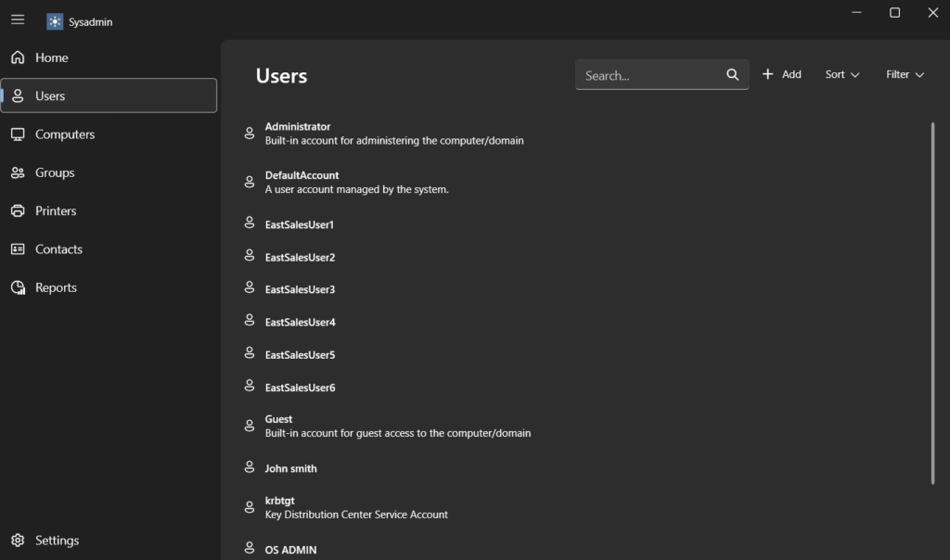This screenshot has height=560, width=950.
Task: Expand the Filter dropdown
Action: pyautogui.click(x=905, y=74)
